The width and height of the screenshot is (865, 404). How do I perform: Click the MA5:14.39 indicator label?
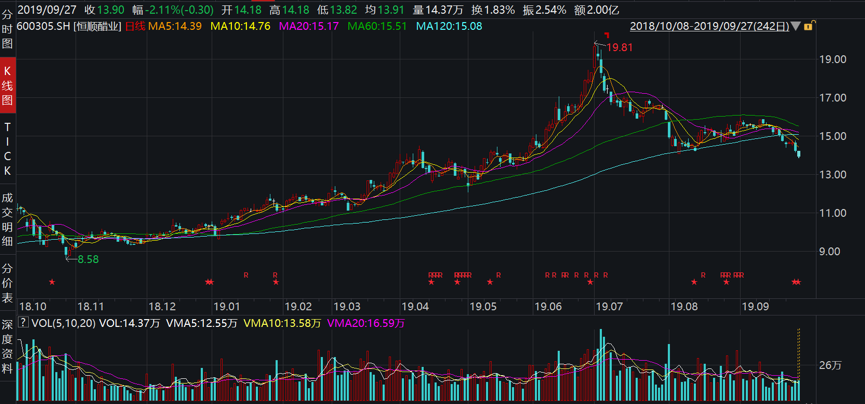175,24
